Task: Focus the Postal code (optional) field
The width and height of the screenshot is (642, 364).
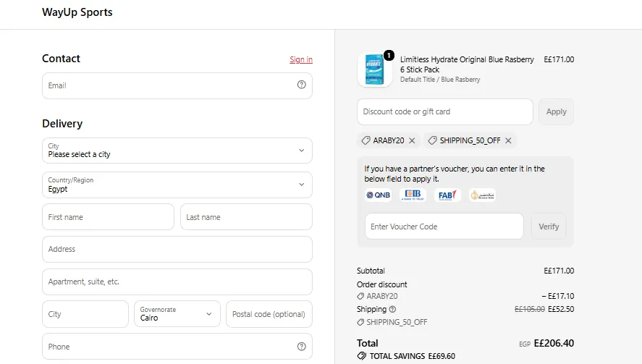Action: [x=269, y=314]
